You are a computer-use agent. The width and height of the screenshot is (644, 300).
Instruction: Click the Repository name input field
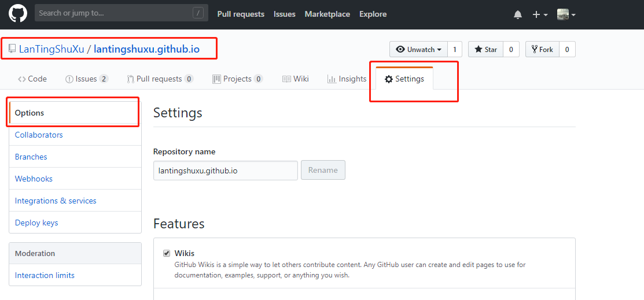coord(226,171)
